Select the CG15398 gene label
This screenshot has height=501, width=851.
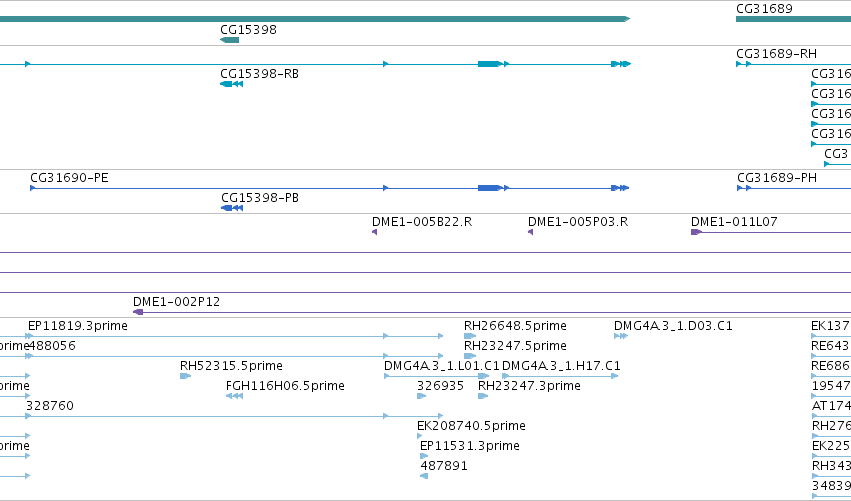point(248,30)
